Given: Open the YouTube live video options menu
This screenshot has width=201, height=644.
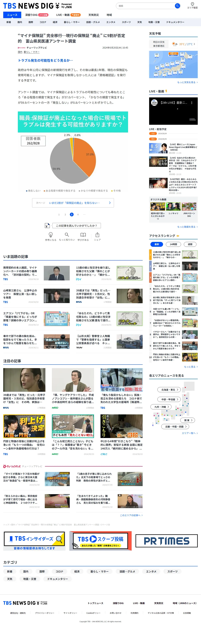Looking at the screenshot, I should coord(192,103).
